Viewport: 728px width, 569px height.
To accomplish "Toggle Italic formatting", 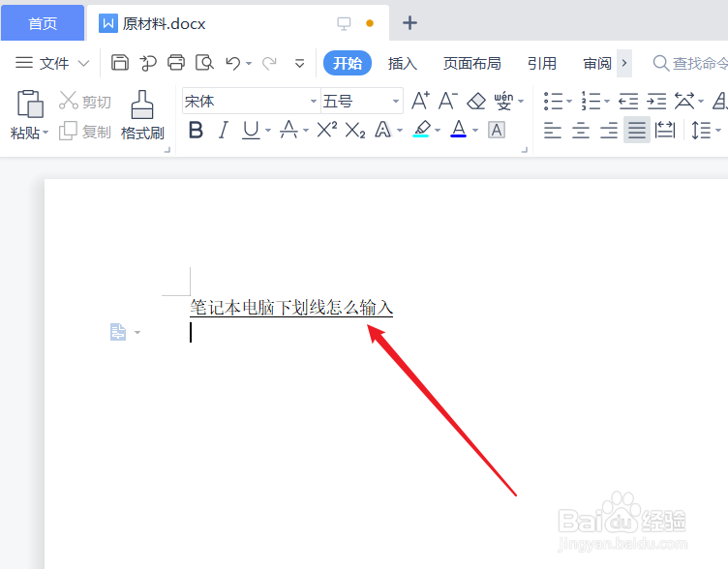I will 224,130.
